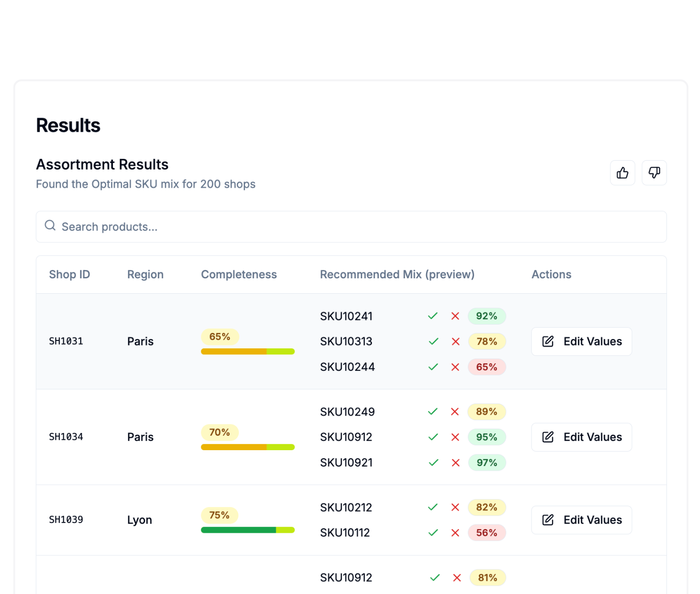Click the red X next to SKU10244

pyautogui.click(x=455, y=367)
